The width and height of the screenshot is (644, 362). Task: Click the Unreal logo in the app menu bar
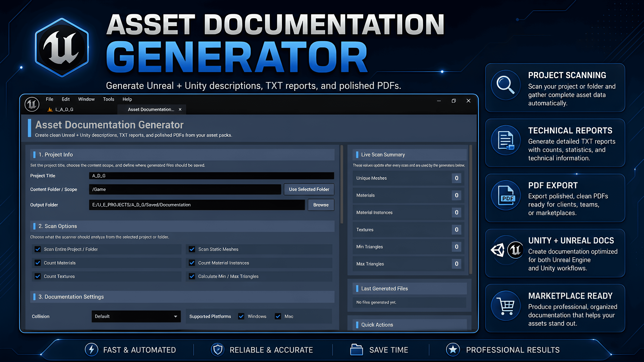click(x=32, y=104)
